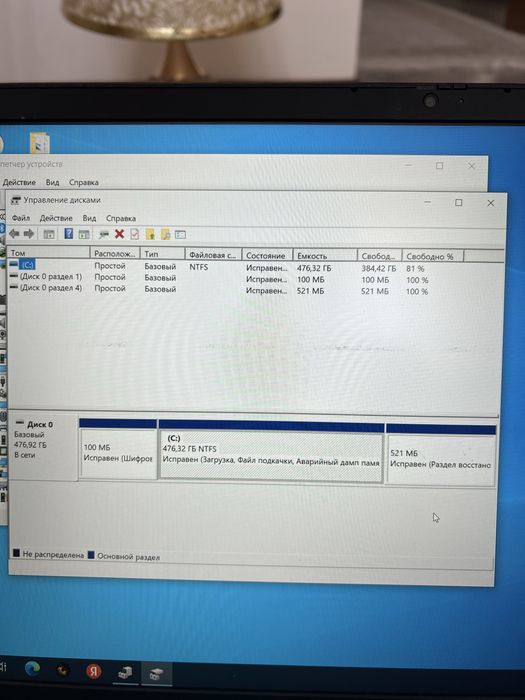Click the yellow folder with green arrow icon
Image resolution: width=525 pixels, height=700 pixels.
[150, 234]
